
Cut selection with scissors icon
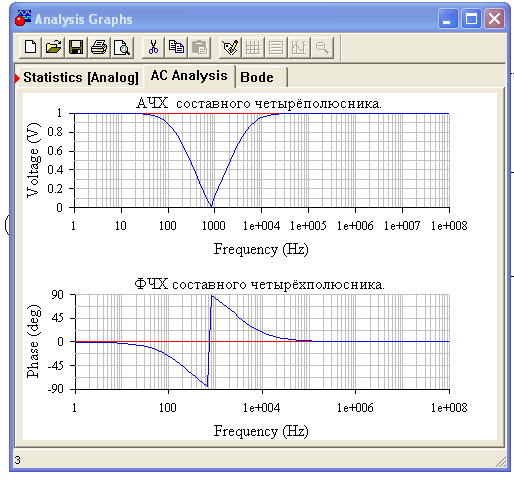tap(153, 47)
